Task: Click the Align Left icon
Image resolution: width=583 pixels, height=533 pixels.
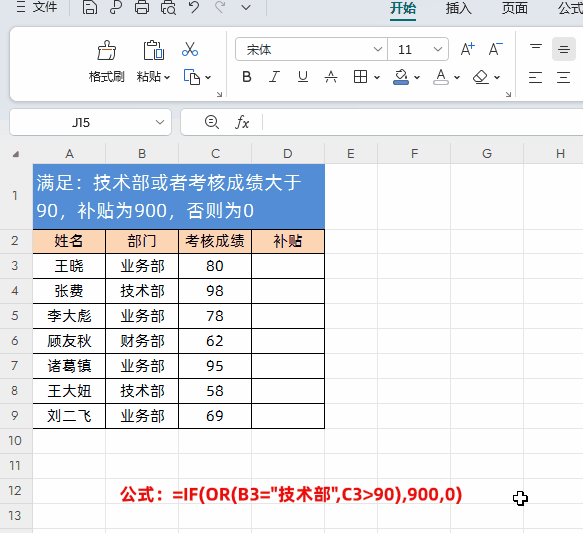Action: click(x=535, y=77)
